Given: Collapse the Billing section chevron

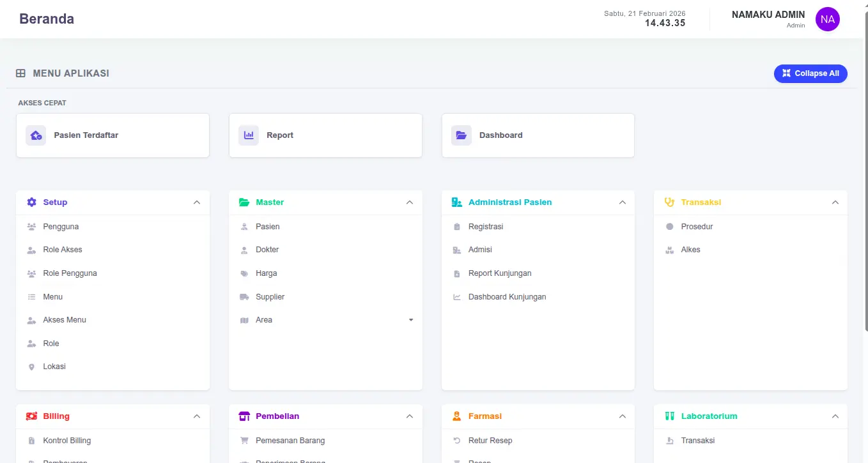Looking at the screenshot, I should pyautogui.click(x=197, y=416).
